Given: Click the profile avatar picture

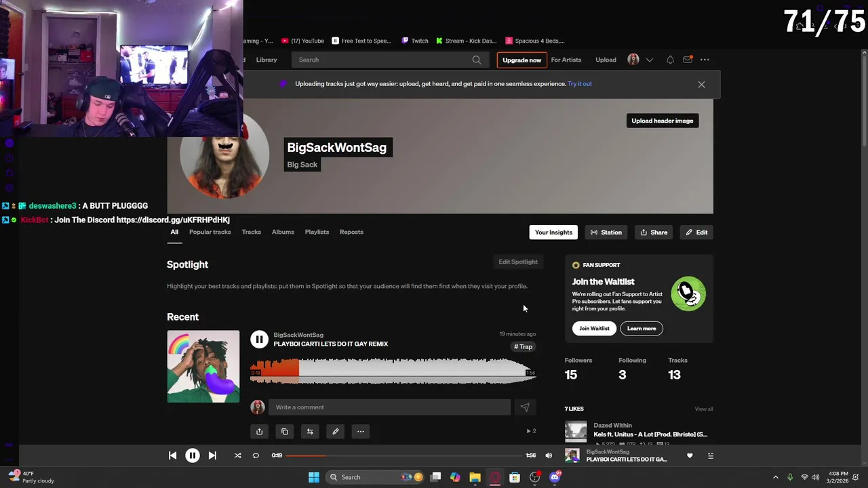Looking at the screenshot, I should pyautogui.click(x=224, y=155).
